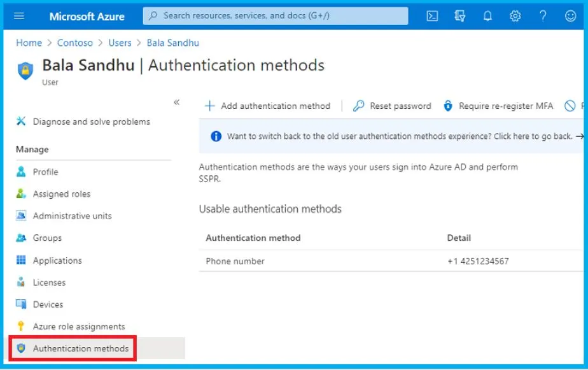Open Licenses in the sidebar
This screenshot has width=588, height=370.
pos(49,282)
